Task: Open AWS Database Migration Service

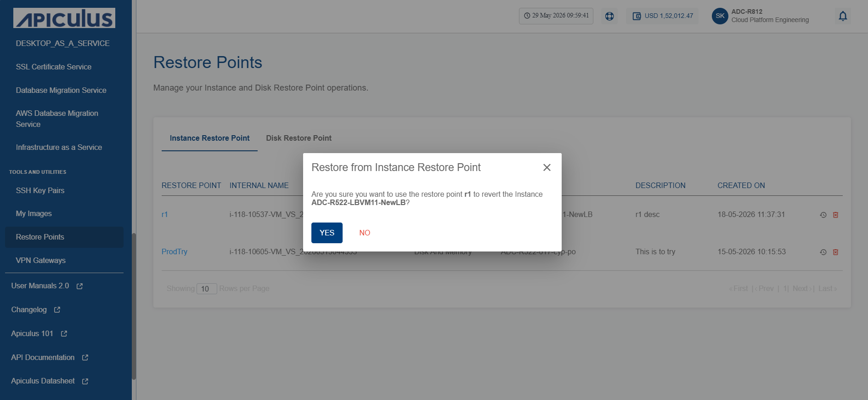Action: pos(57,119)
